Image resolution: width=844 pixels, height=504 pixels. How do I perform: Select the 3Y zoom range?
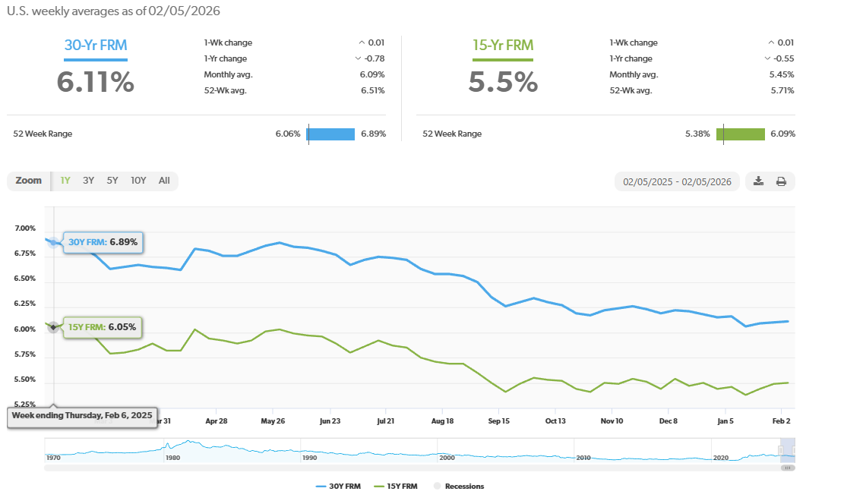coord(88,181)
